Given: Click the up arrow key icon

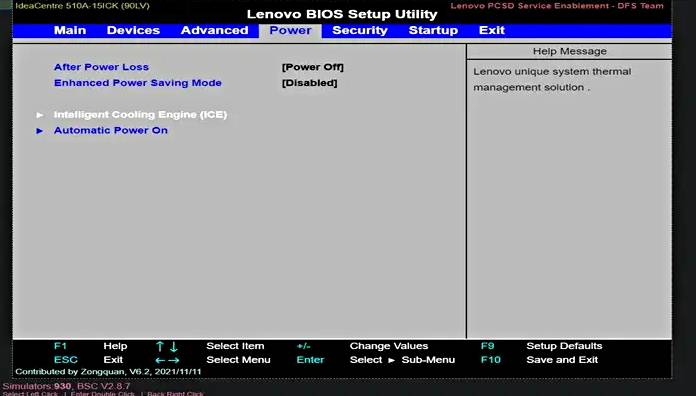Looking at the screenshot, I should coord(160,346).
